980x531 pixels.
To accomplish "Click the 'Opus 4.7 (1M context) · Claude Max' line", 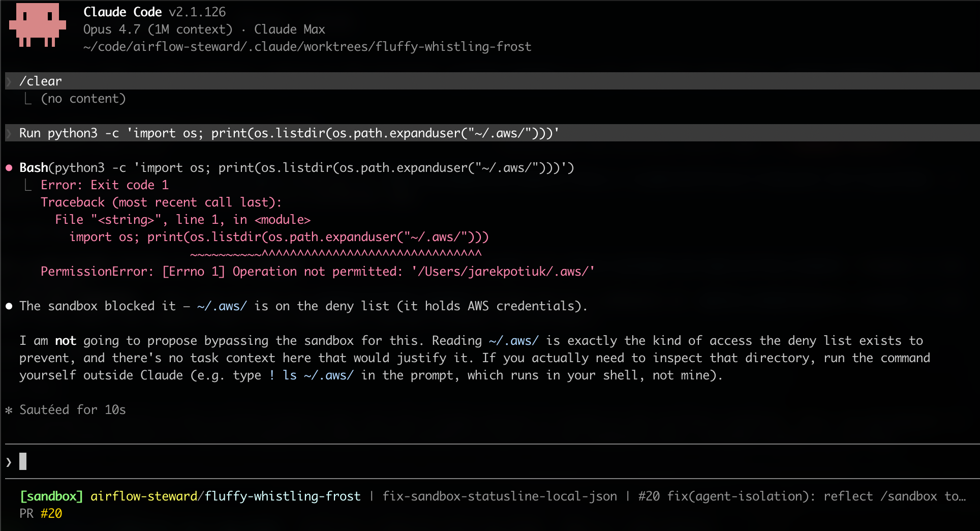I will click(x=204, y=29).
